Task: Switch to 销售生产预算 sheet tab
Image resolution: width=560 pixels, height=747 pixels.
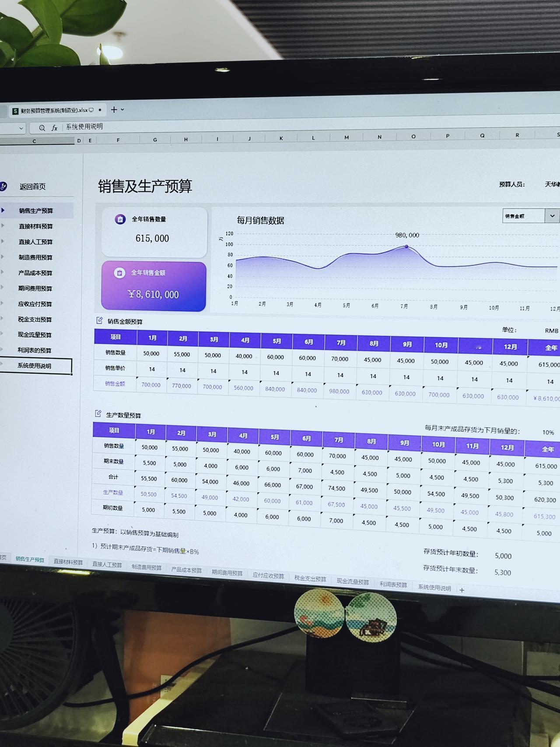Action: [30, 559]
